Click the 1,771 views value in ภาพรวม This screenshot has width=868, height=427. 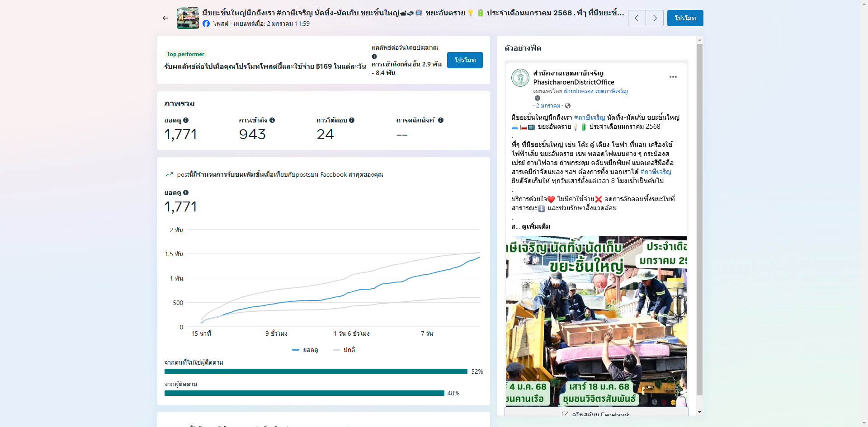coord(180,134)
